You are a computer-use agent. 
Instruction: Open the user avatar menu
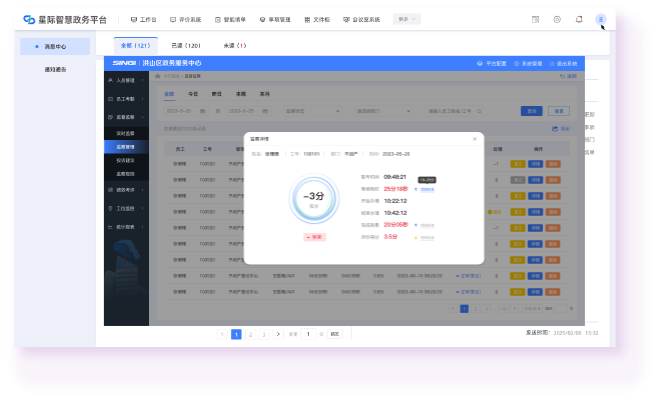click(601, 19)
